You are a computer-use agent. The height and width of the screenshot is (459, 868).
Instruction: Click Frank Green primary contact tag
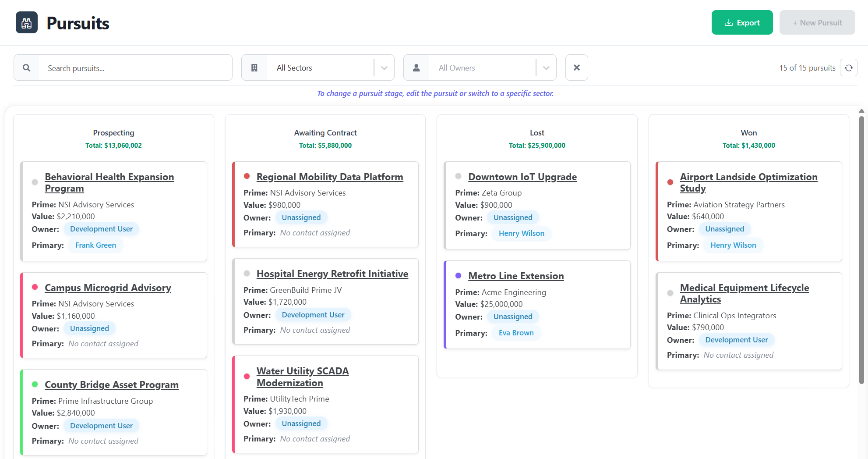coord(95,245)
